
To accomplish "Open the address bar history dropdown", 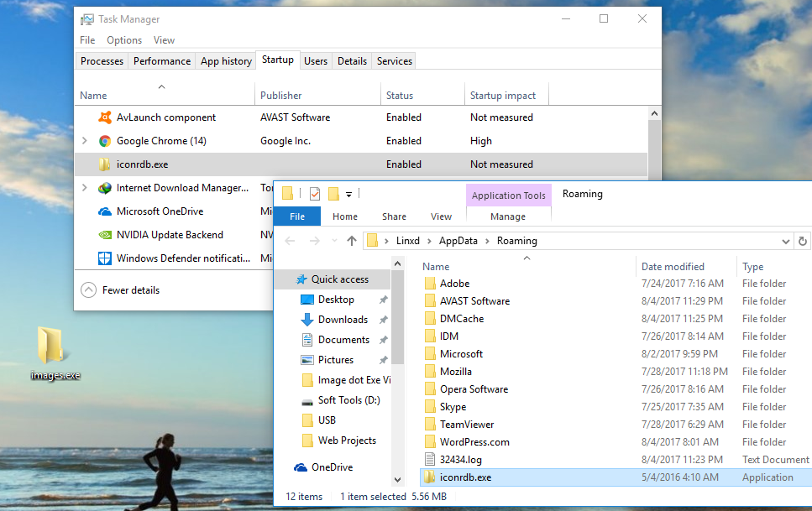I will (786, 242).
